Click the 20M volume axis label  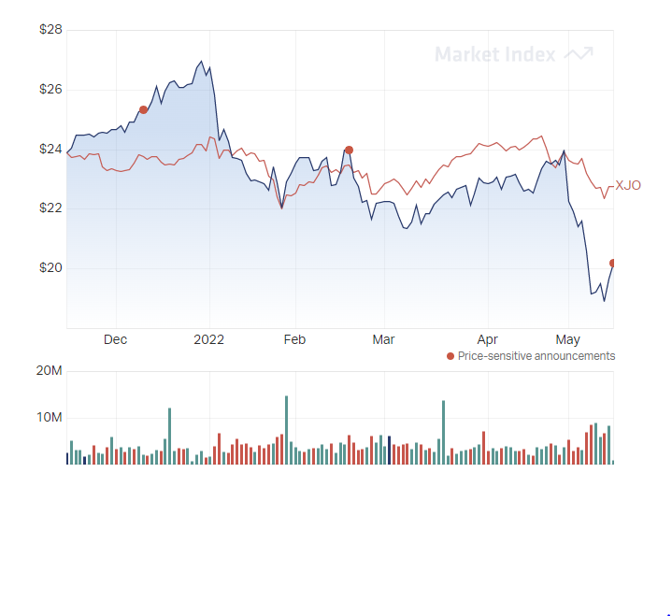[x=49, y=370]
